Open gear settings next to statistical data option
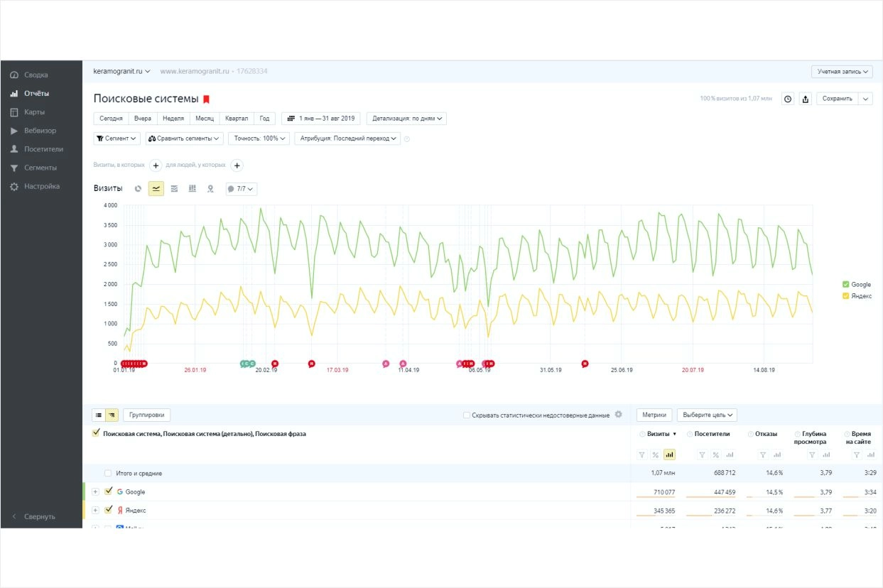 [618, 415]
